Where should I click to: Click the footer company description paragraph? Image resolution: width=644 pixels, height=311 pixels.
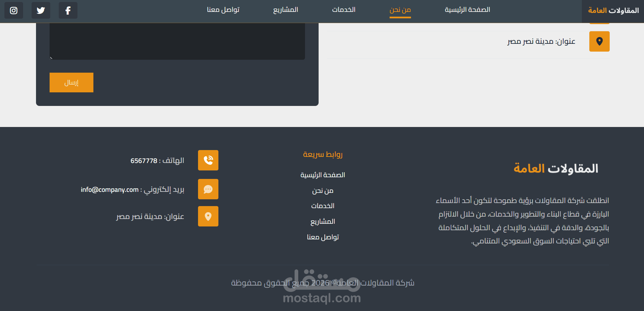pos(522,221)
